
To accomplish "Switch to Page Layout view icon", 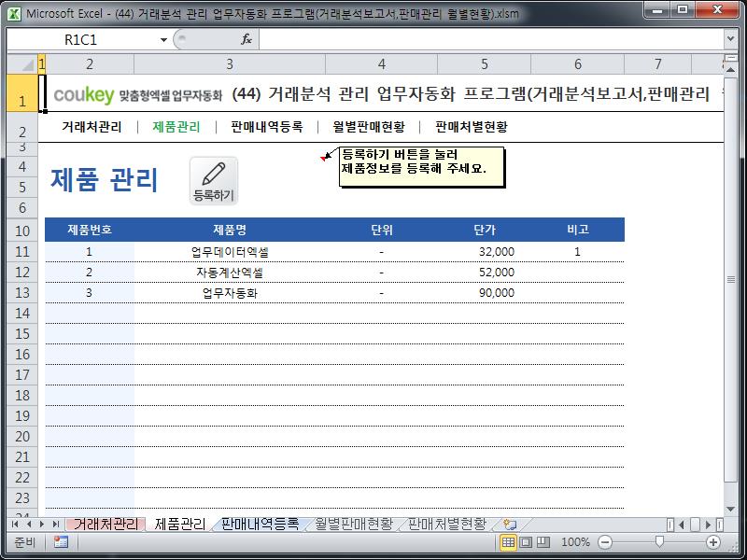I will click(x=526, y=542).
